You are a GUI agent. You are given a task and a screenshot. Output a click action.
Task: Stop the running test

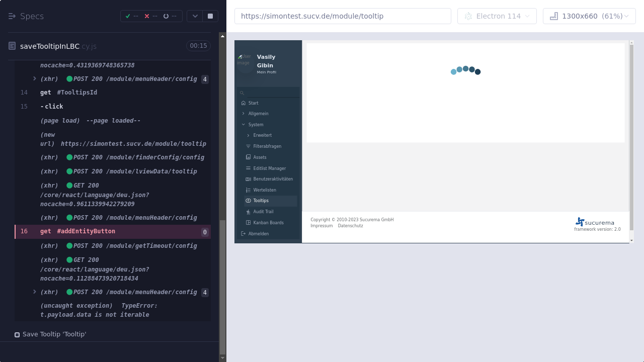point(210,16)
